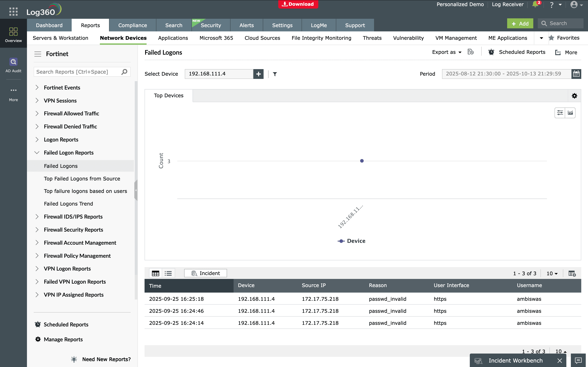Image resolution: width=588 pixels, height=367 pixels.
Task: Open the apps grid launcher icon
Action: point(13,11)
